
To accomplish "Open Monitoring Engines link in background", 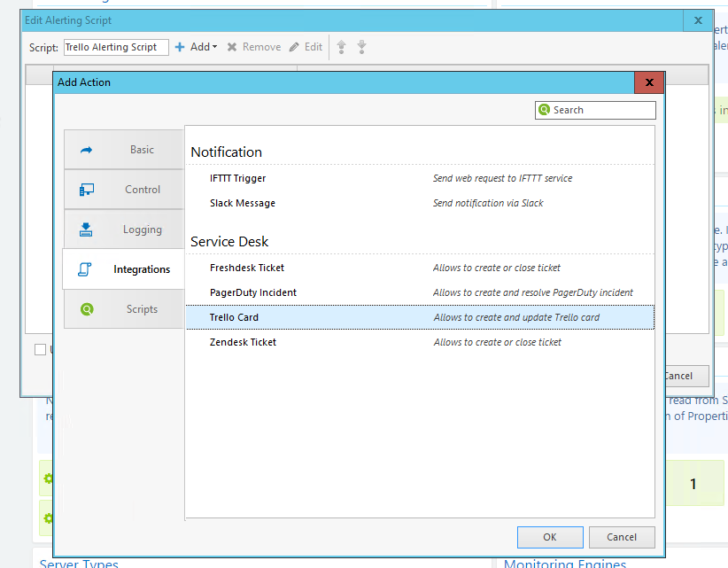I will coord(565,564).
